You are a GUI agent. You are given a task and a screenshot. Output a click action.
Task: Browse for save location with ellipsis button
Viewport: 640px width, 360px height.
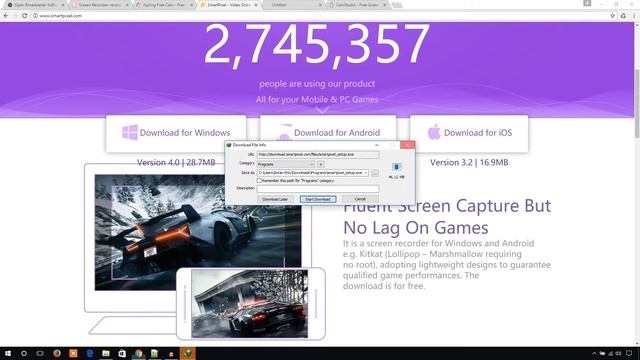pos(375,173)
